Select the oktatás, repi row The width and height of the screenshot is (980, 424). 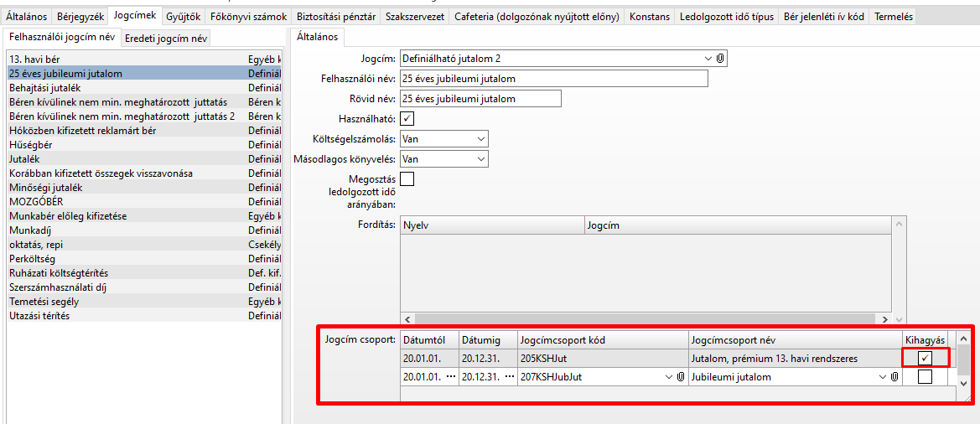[x=143, y=244]
